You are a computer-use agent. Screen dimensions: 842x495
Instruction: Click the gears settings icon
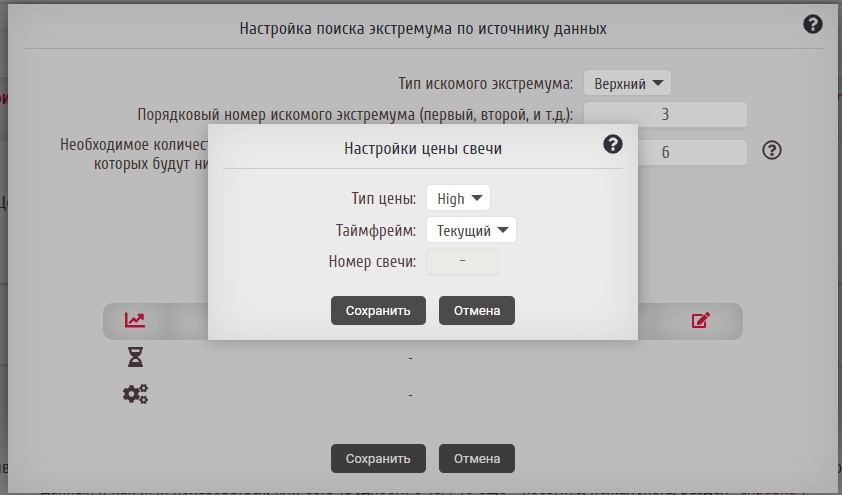click(135, 394)
